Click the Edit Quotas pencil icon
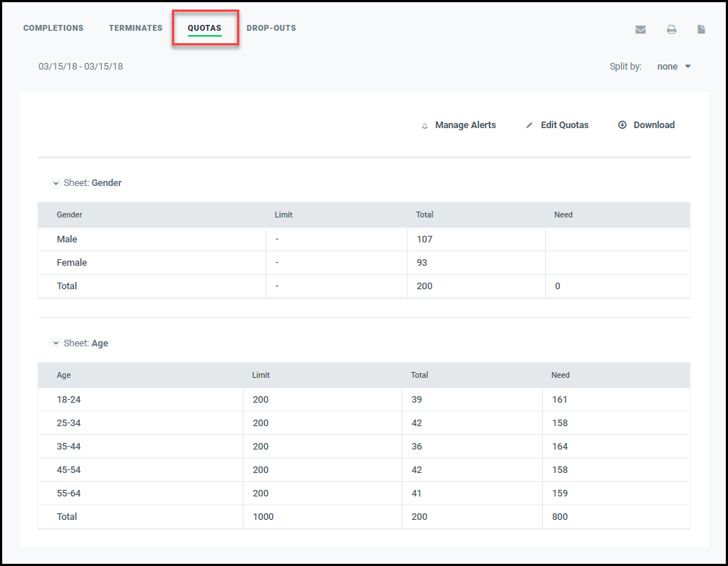The height and width of the screenshot is (566, 728). coord(529,125)
